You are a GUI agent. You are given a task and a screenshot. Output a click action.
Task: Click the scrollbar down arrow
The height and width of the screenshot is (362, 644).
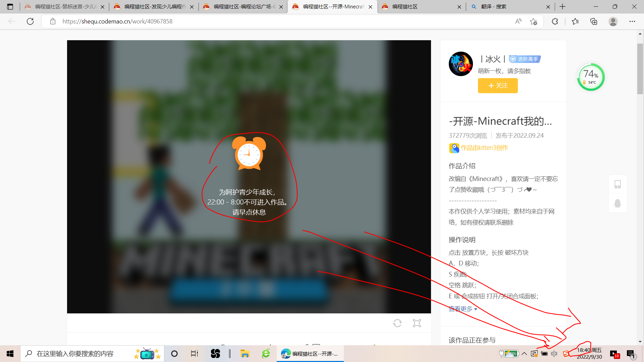(640, 342)
